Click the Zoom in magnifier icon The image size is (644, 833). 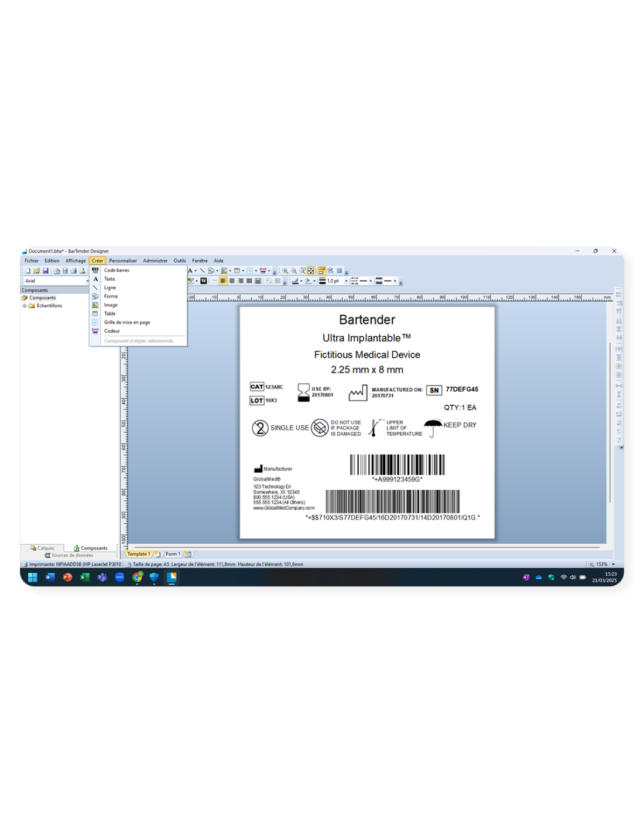tap(285, 271)
